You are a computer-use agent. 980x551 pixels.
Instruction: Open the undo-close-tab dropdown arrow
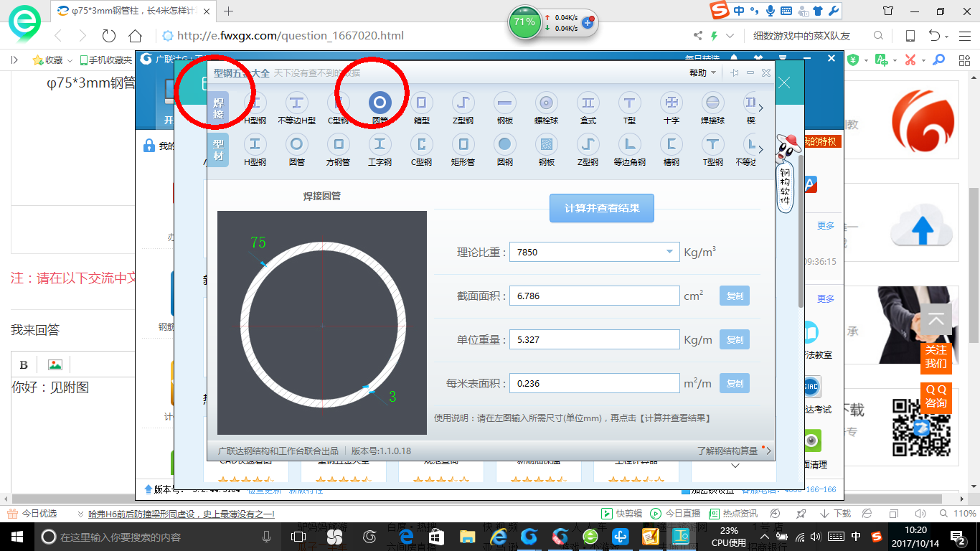coord(948,36)
